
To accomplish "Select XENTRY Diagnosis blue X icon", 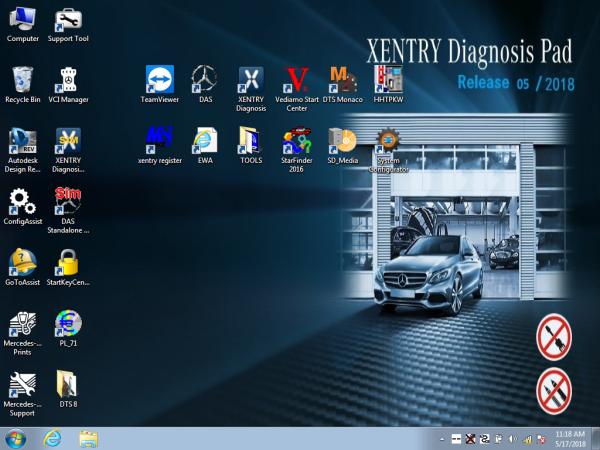I will pyautogui.click(x=251, y=89).
